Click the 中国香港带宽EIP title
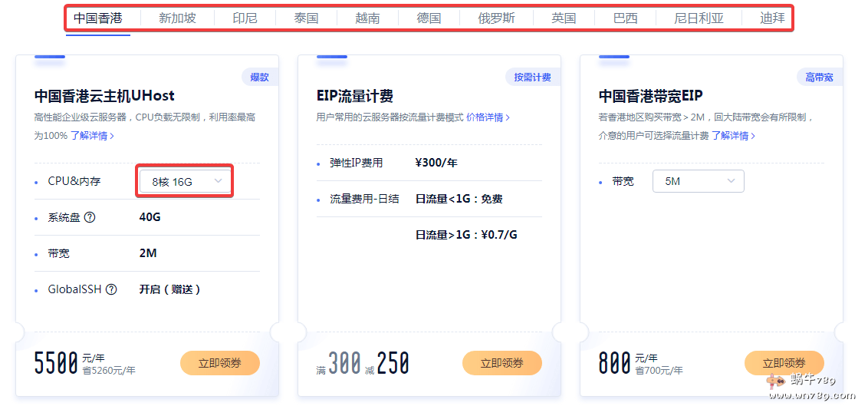Viewport: 868px width, 406px height. tap(650, 96)
